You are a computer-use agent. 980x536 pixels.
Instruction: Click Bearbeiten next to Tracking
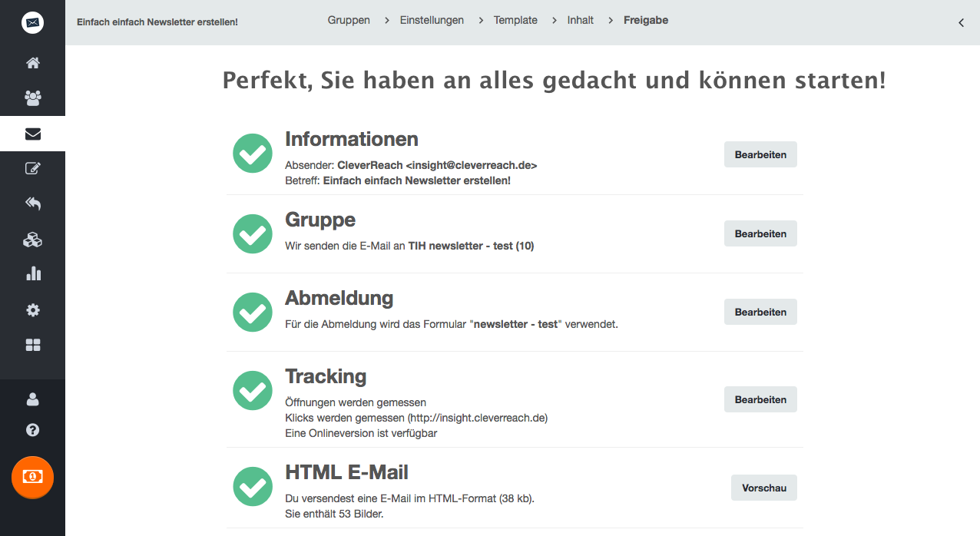(760, 399)
